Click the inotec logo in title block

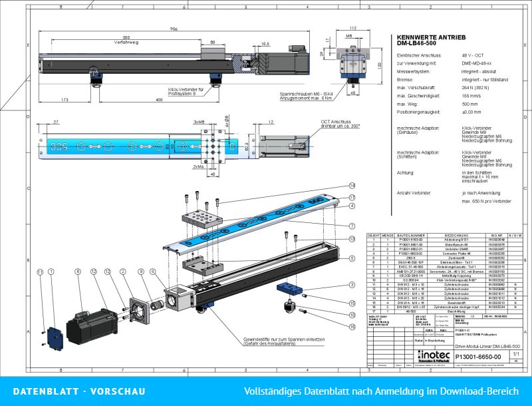434,357
